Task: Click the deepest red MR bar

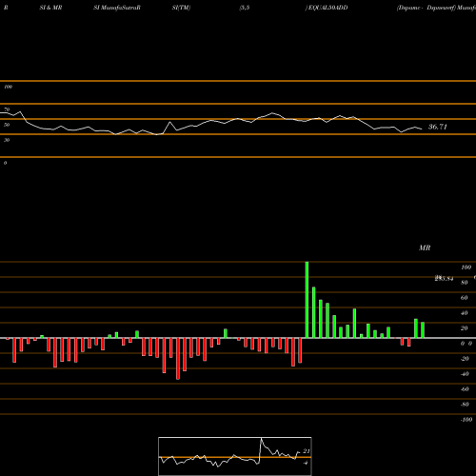Action: pyautogui.click(x=178, y=359)
